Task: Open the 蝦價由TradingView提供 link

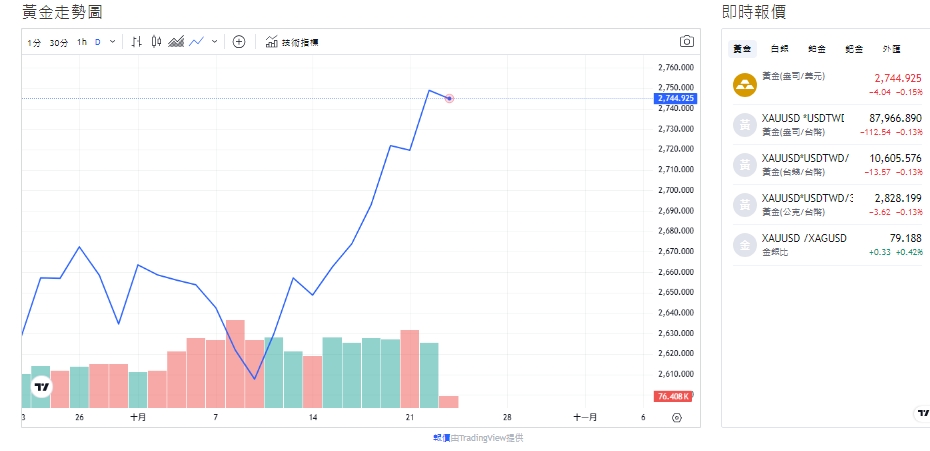Action: point(478,438)
